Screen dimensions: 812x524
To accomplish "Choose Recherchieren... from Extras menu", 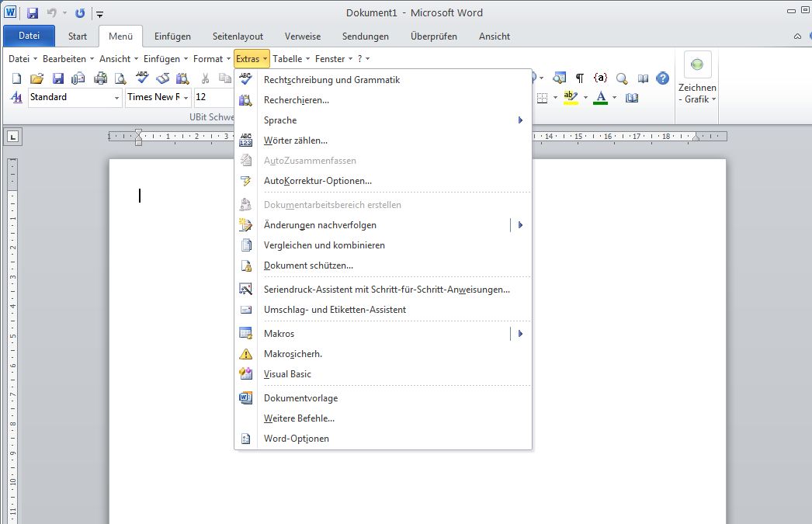I will (x=383, y=100).
